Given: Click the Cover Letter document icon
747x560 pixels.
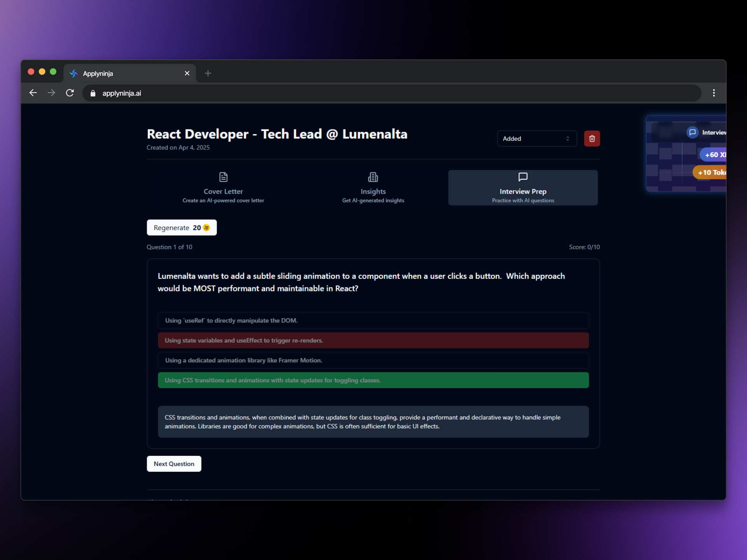Looking at the screenshot, I should point(223,177).
